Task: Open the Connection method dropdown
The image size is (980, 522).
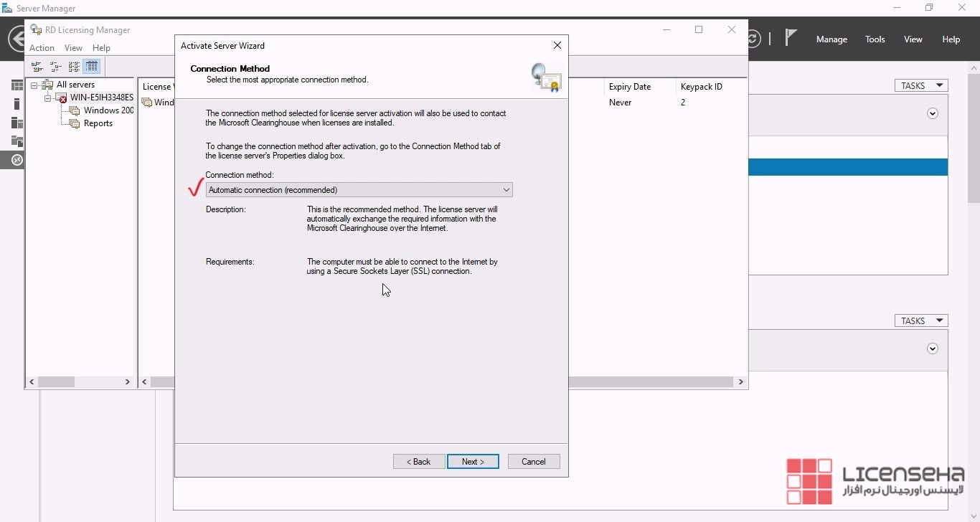Action: [359, 190]
